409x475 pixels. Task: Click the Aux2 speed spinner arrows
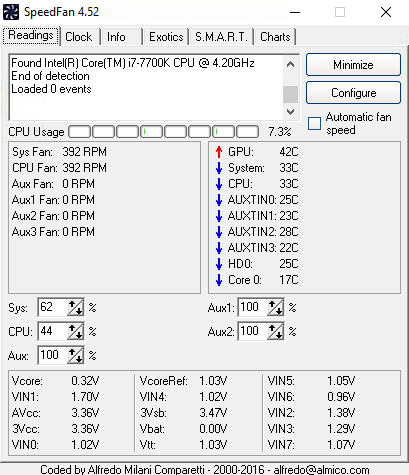tap(275, 331)
